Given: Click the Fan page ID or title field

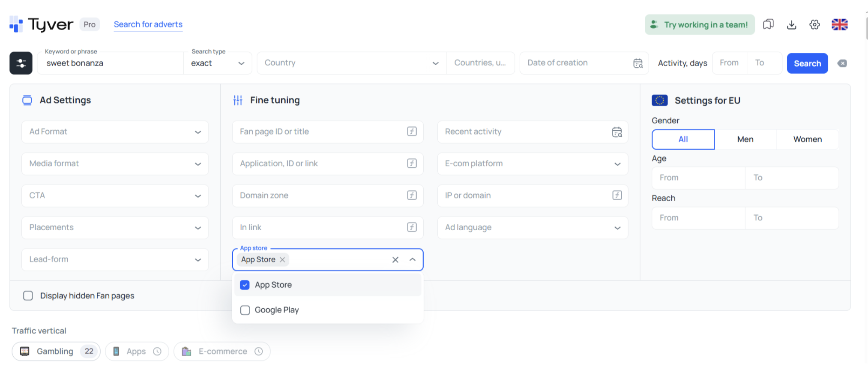Looking at the screenshot, I should pyautogui.click(x=328, y=132).
